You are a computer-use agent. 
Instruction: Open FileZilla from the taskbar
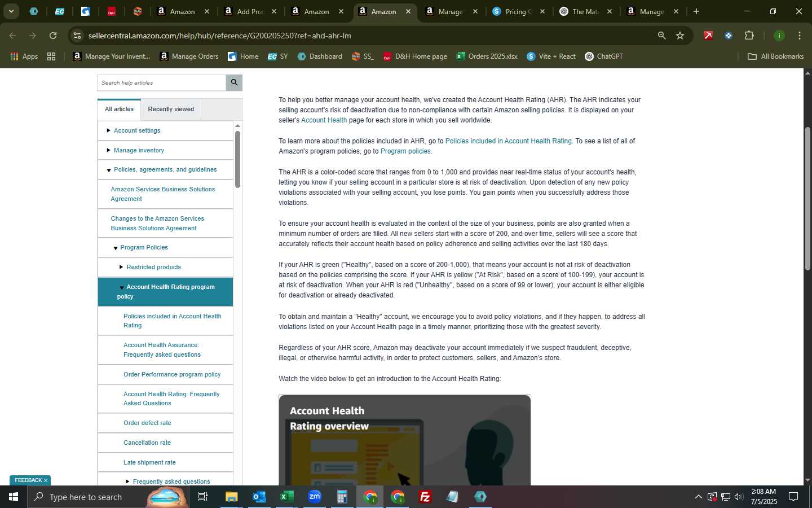click(425, 497)
